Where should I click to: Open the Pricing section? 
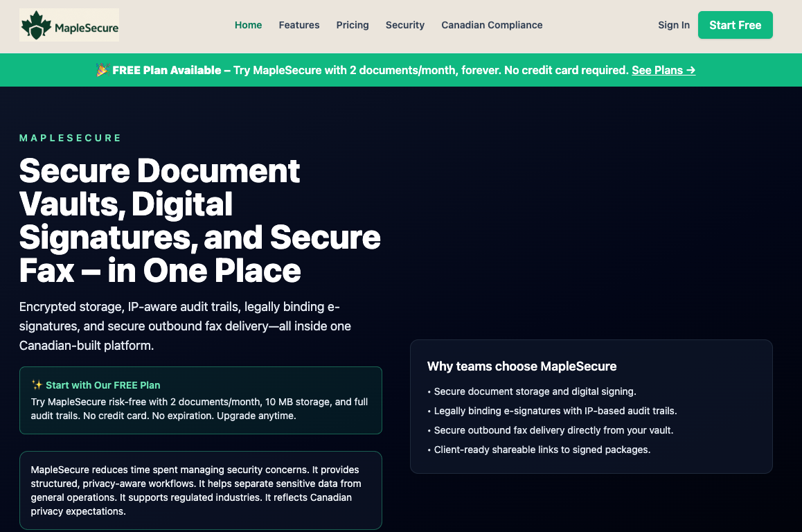(353, 25)
